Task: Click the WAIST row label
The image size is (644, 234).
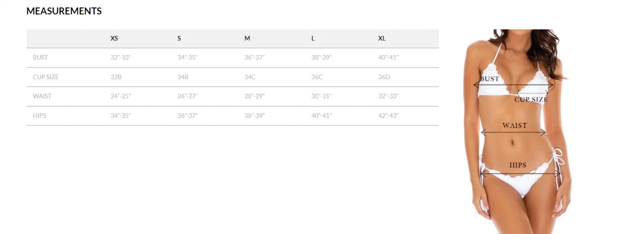Action: pos(42,96)
